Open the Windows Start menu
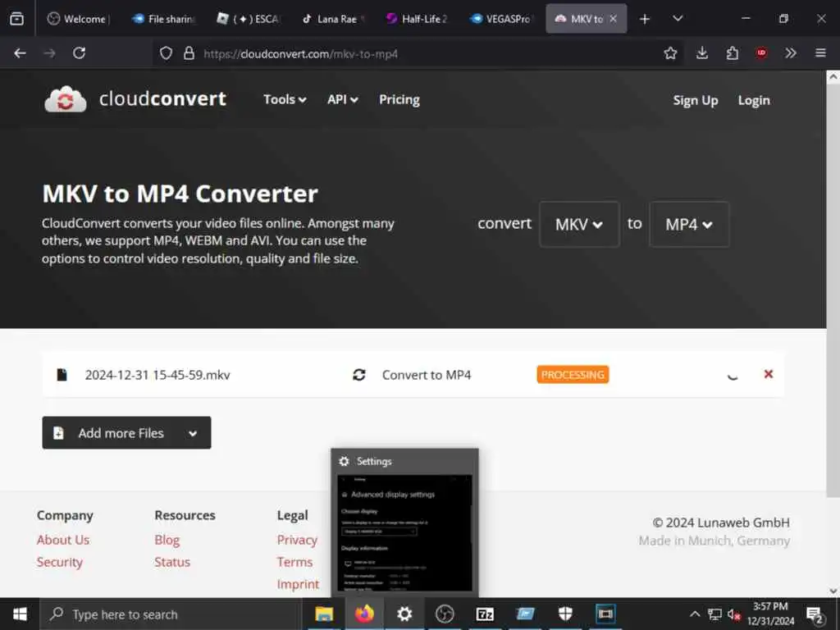 tap(20, 614)
